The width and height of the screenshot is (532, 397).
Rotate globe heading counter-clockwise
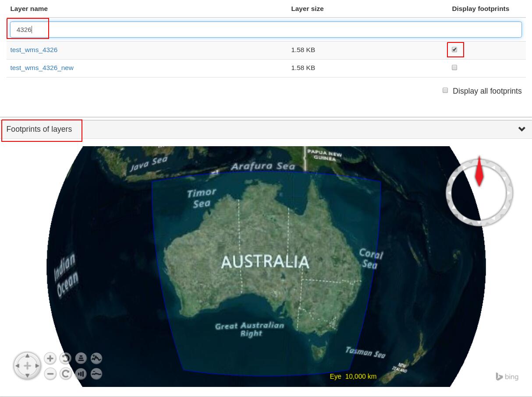[x=66, y=358]
